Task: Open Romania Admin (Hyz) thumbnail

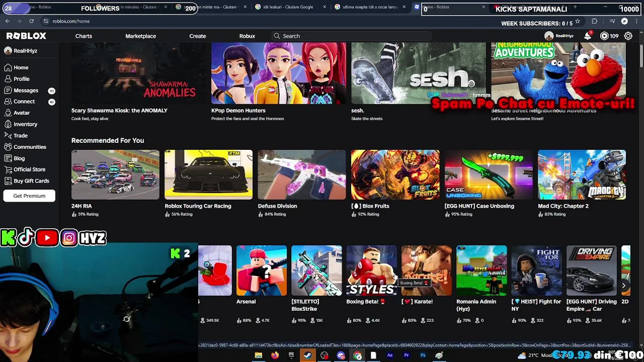Action: pyautogui.click(x=481, y=270)
